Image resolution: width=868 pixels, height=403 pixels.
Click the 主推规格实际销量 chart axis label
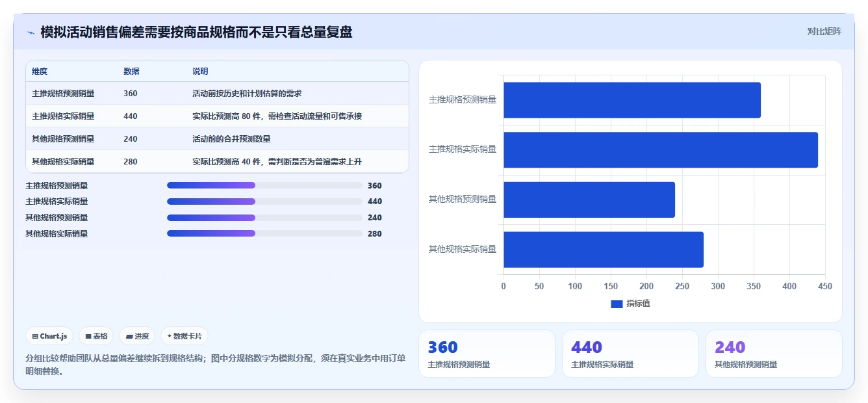[463, 149]
